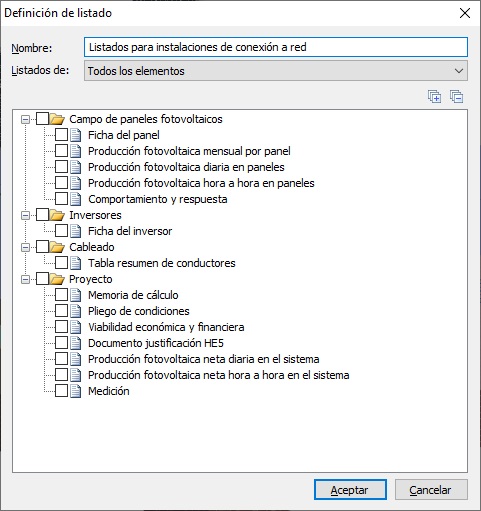Image resolution: width=481 pixels, height=511 pixels.
Task: Collapse the Campo de paneles fotovoltaicos node
Action: (25, 119)
